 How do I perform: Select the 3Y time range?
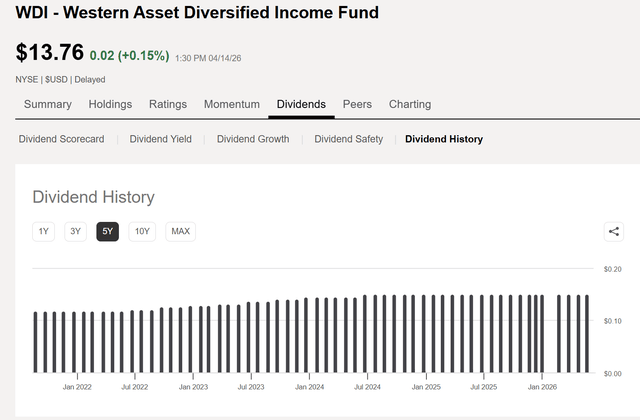[x=76, y=231]
